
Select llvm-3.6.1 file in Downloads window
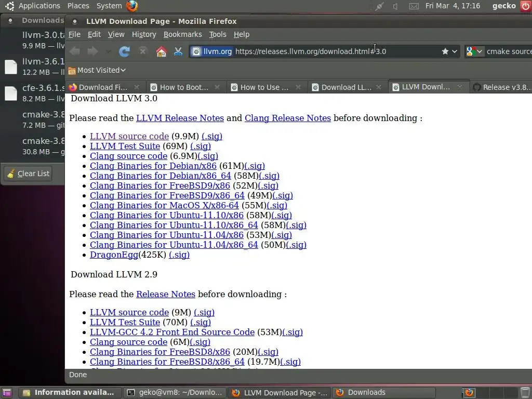(34, 66)
